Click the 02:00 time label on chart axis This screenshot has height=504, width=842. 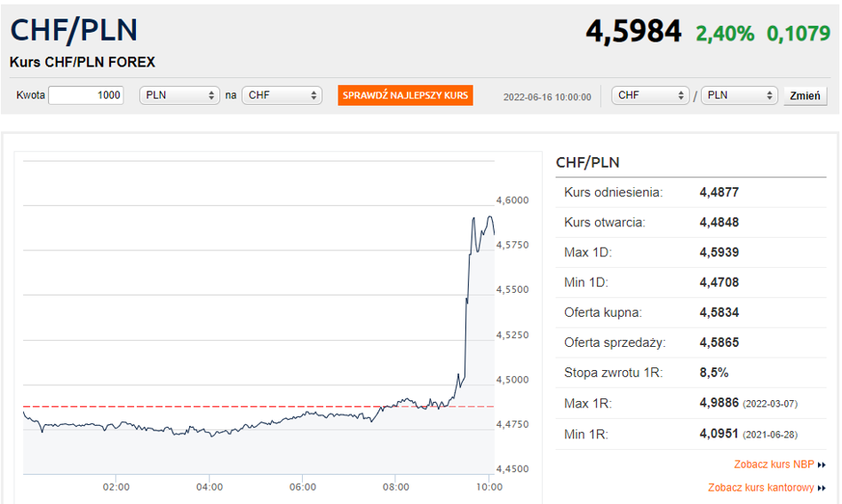coord(116,487)
